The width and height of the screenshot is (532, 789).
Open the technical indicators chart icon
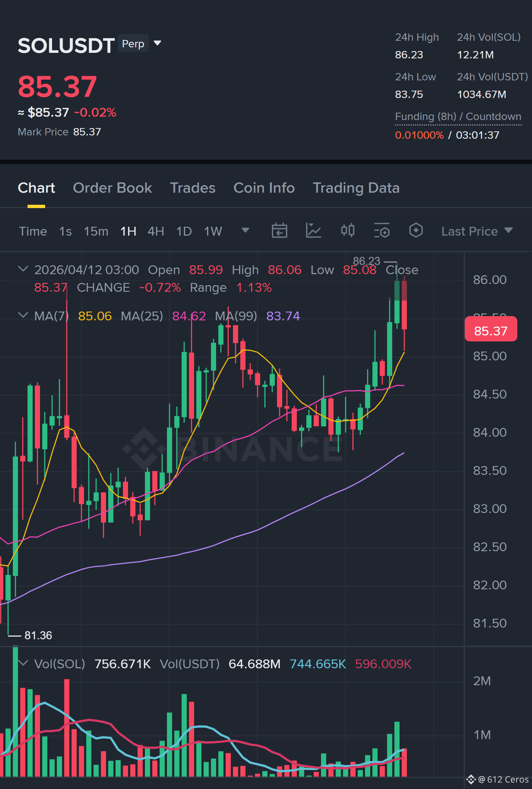(313, 231)
